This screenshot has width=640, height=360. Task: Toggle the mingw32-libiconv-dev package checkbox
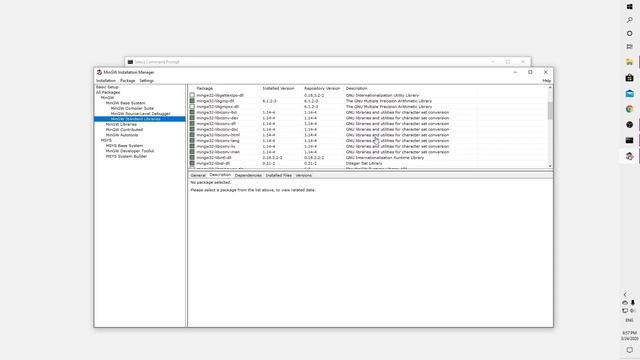pyautogui.click(x=192, y=118)
